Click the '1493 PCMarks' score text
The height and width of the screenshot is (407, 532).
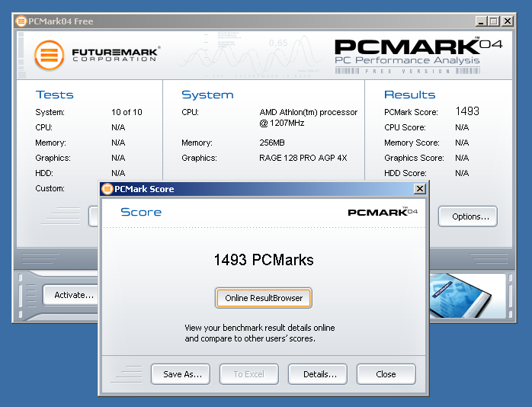click(x=264, y=260)
